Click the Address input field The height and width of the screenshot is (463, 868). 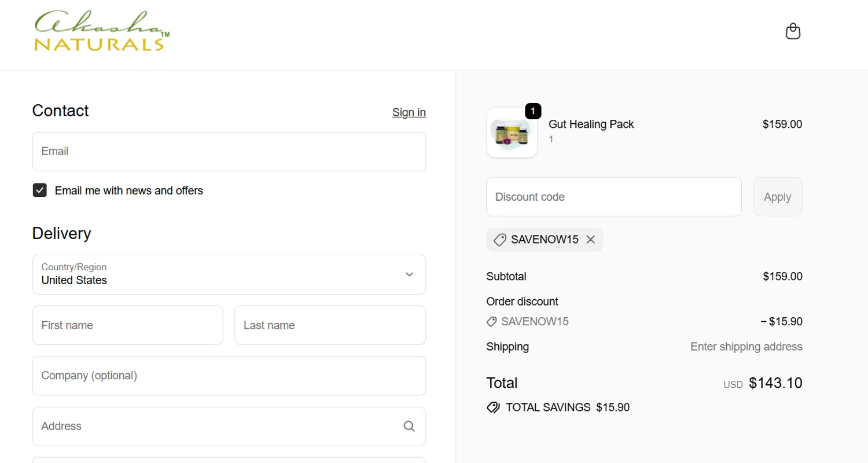229,427
